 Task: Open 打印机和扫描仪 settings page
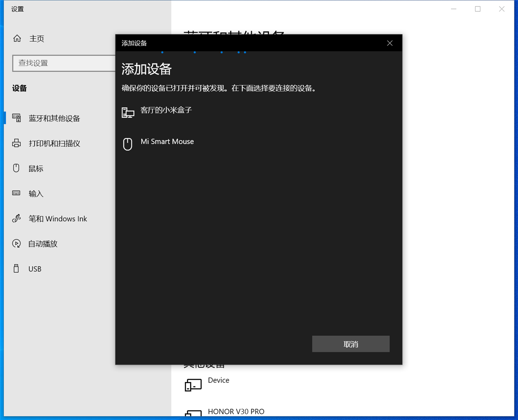pos(54,144)
